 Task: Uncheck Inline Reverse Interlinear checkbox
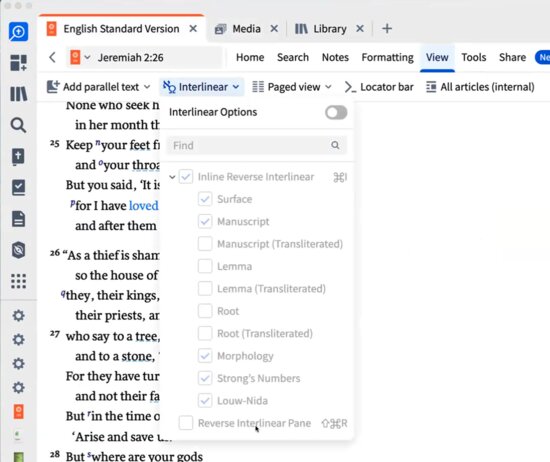(186, 177)
